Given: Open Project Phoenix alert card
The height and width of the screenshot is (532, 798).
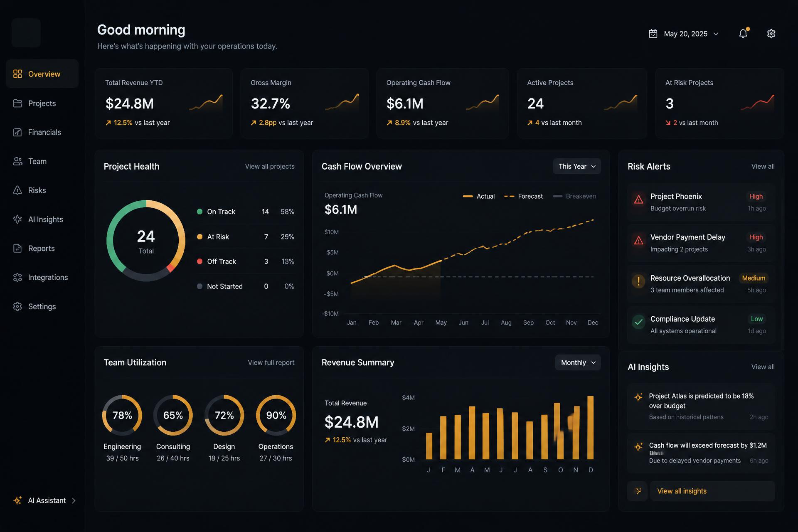Looking at the screenshot, I should coord(701,202).
